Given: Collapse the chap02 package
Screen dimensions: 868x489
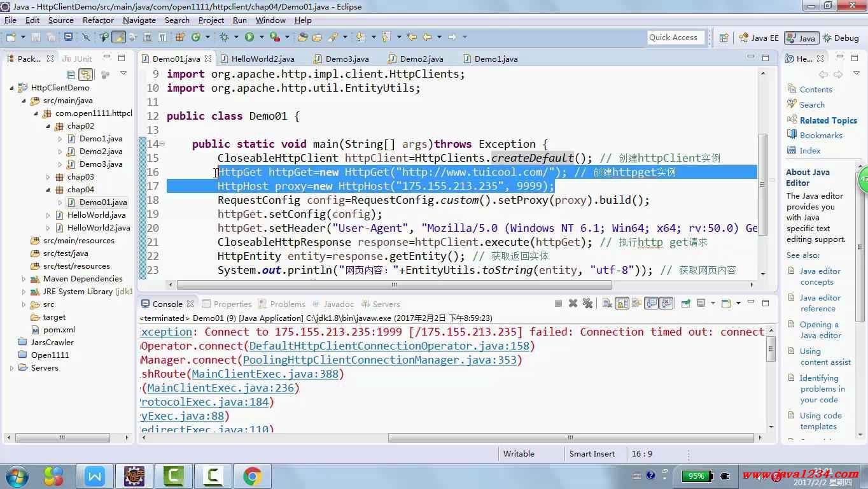Looking at the screenshot, I should click(x=48, y=126).
